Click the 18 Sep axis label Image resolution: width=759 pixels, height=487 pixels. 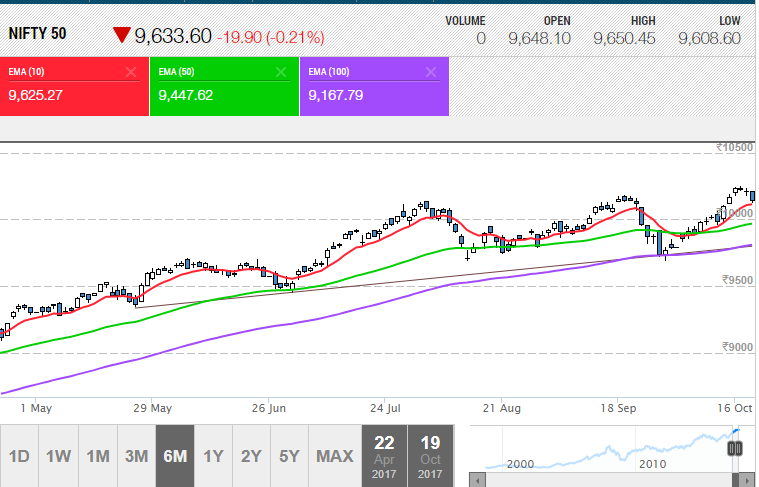tap(618, 408)
